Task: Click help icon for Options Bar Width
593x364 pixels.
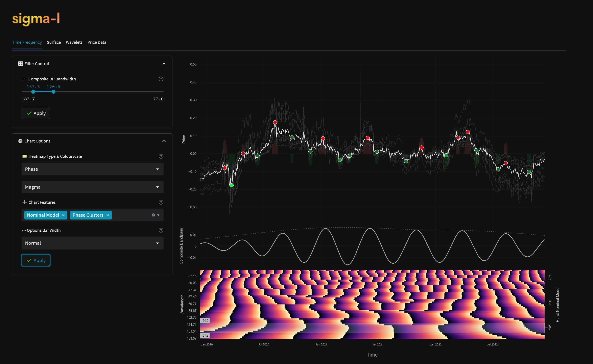Action: pos(161,230)
